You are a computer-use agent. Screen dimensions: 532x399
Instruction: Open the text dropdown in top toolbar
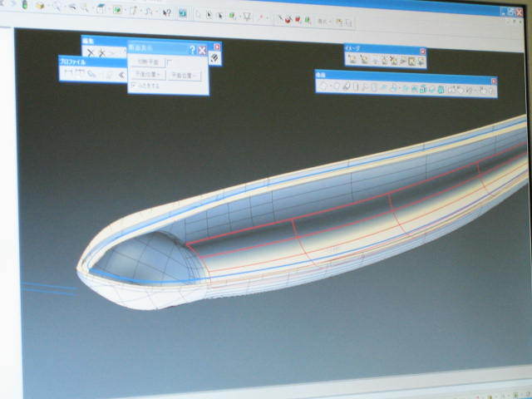pos(323,22)
